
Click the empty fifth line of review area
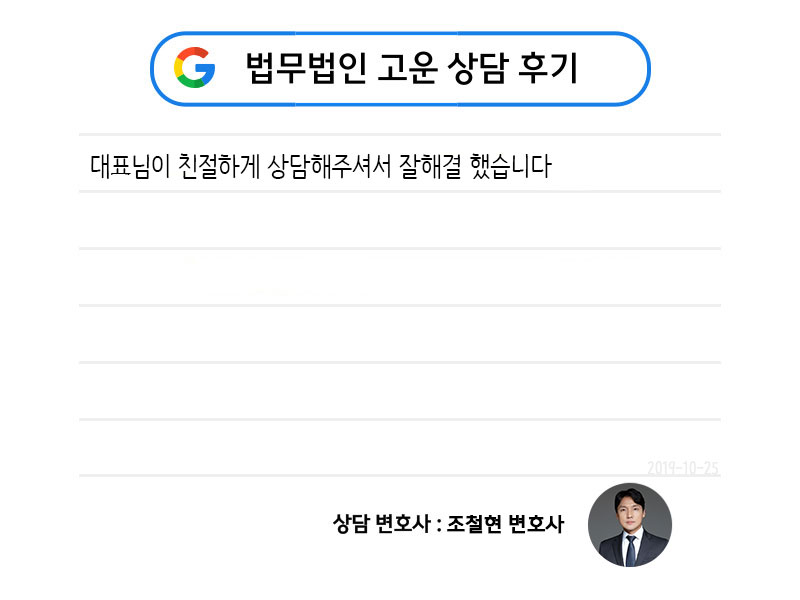[x=400, y=391]
